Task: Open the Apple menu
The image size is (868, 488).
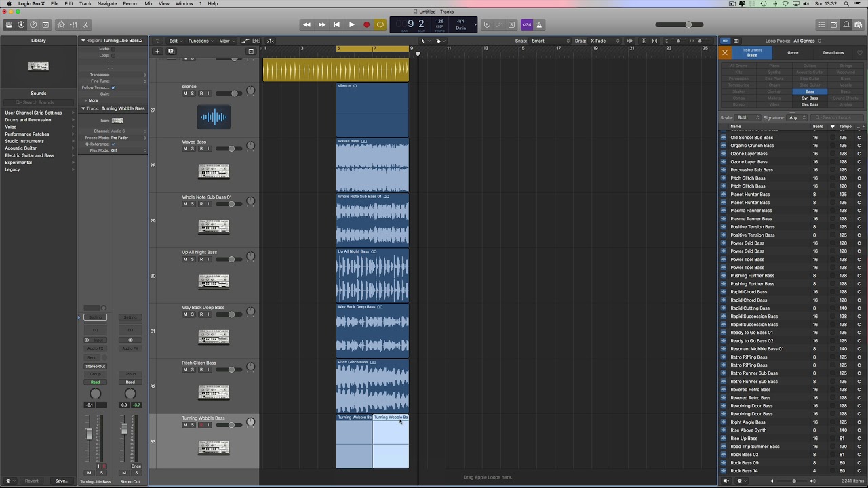Action: [x=9, y=3]
